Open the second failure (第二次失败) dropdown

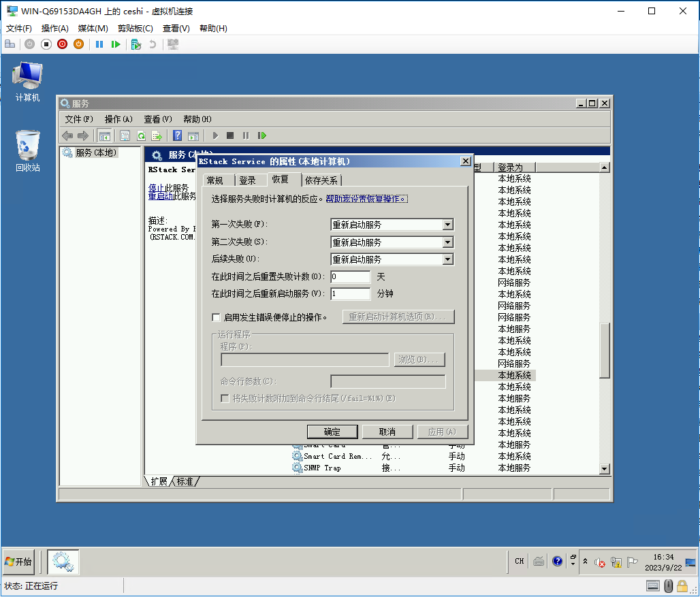pyautogui.click(x=447, y=242)
